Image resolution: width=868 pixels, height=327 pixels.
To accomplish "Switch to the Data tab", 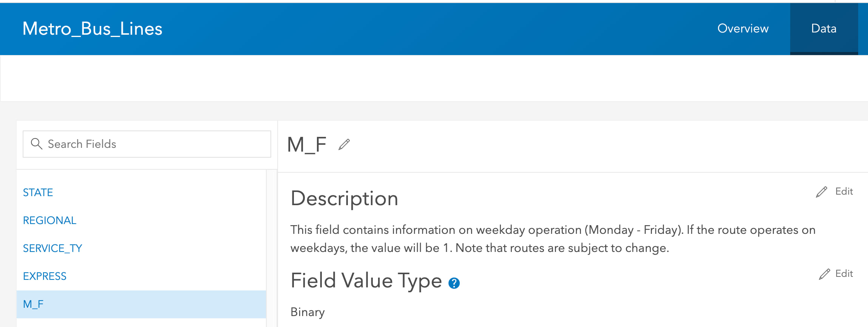I will coord(823,29).
